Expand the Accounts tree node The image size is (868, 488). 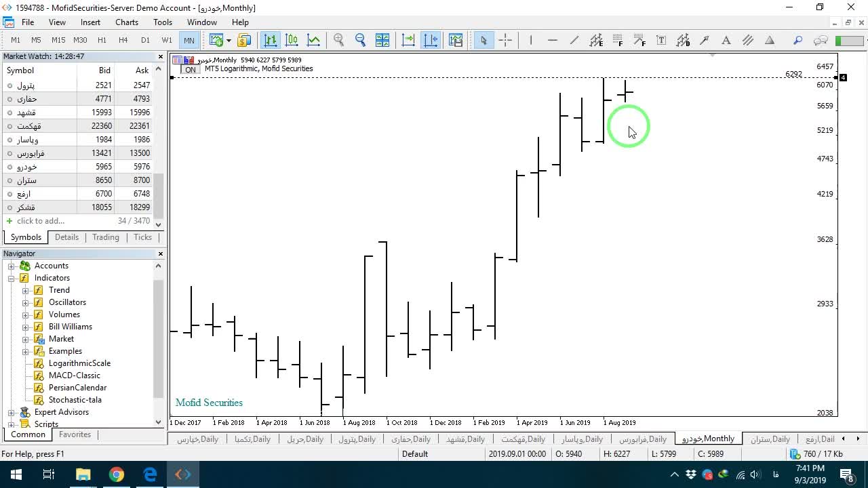click(x=12, y=266)
